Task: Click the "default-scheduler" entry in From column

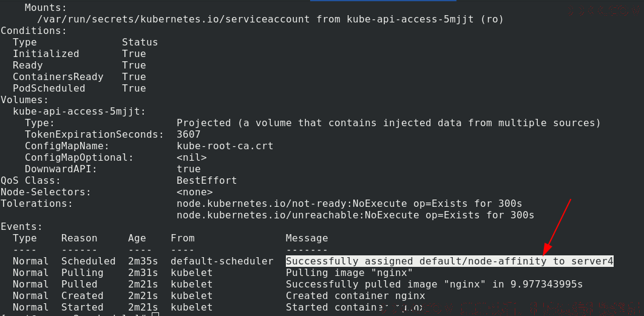Action: click(x=222, y=261)
